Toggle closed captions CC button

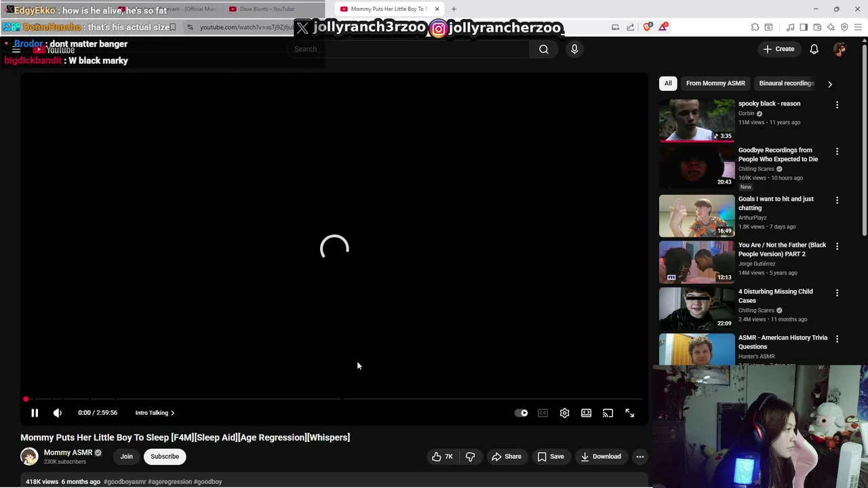[x=543, y=413]
